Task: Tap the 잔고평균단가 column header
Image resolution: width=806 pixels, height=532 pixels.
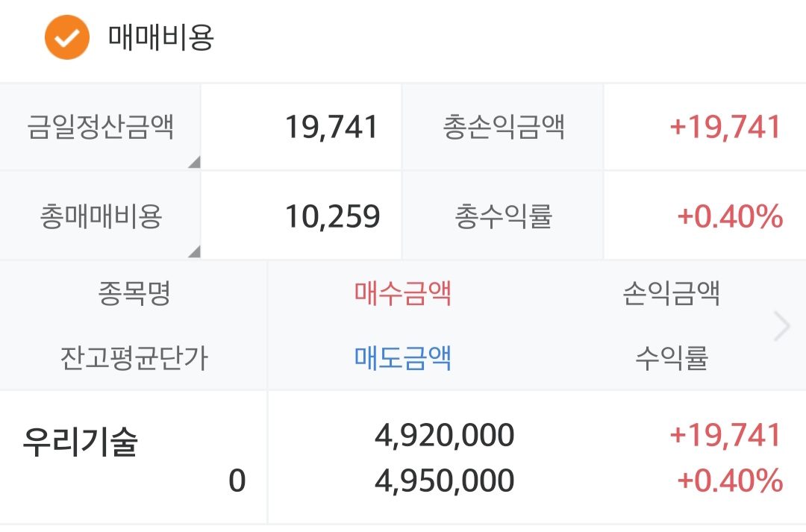Action: pos(134,359)
